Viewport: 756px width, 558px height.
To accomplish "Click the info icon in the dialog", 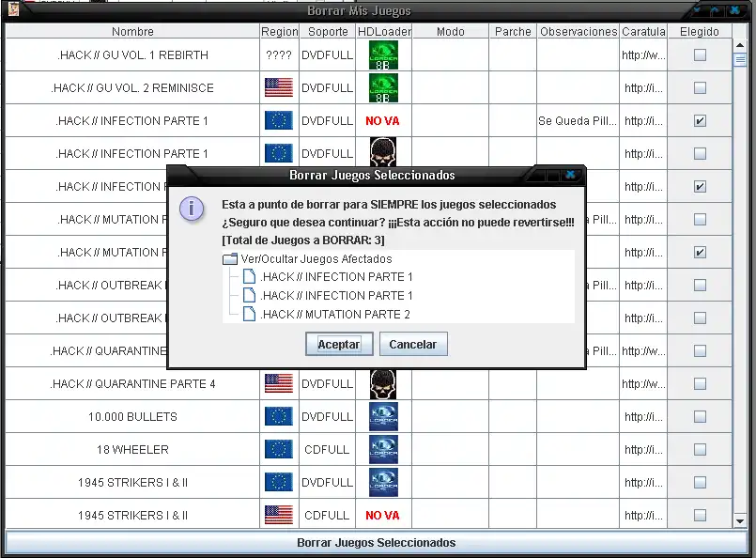I will [192, 209].
